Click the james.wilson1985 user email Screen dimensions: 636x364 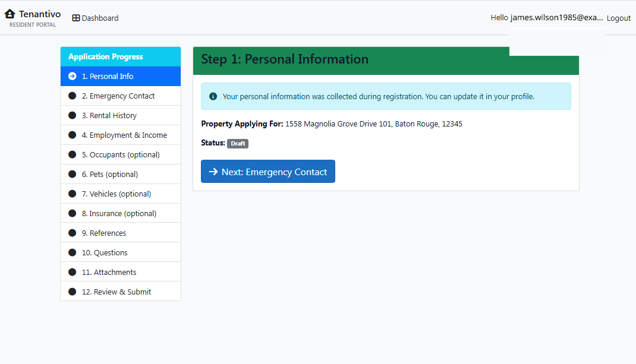556,17
